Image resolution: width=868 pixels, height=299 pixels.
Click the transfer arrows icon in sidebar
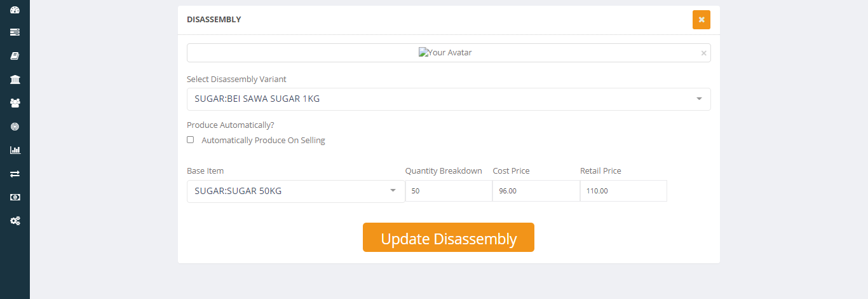coord(15,174)
